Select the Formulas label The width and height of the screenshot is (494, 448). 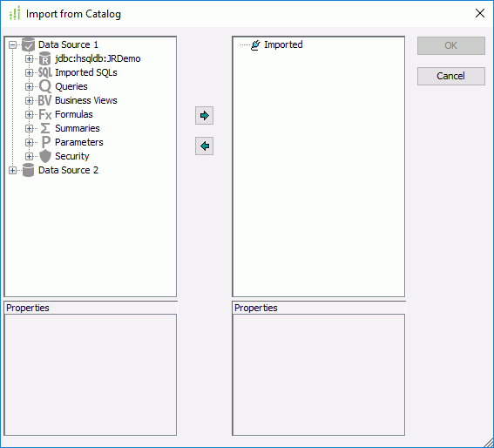click(x=74, y=114)
